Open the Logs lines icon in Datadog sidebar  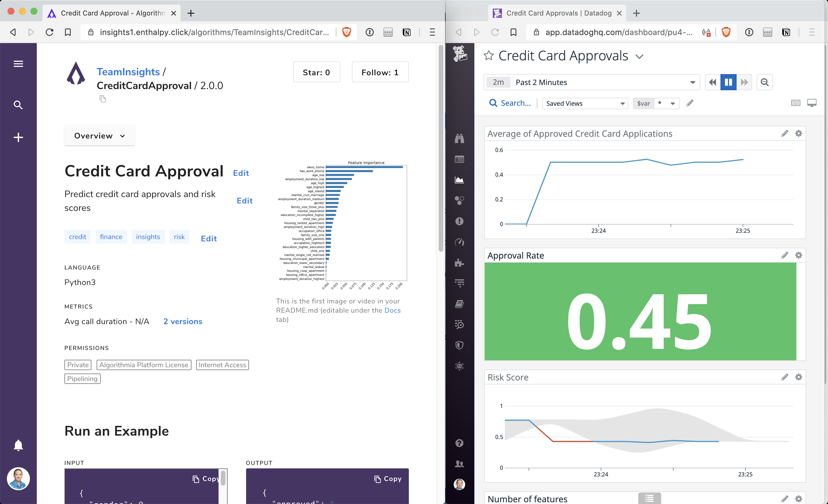pyautogui.click(x=459, y=283)
